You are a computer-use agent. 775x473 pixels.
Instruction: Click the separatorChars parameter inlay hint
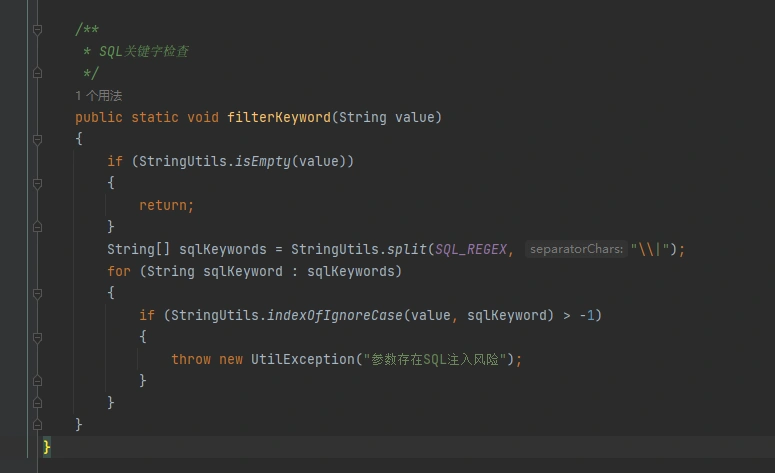point(575,249)
